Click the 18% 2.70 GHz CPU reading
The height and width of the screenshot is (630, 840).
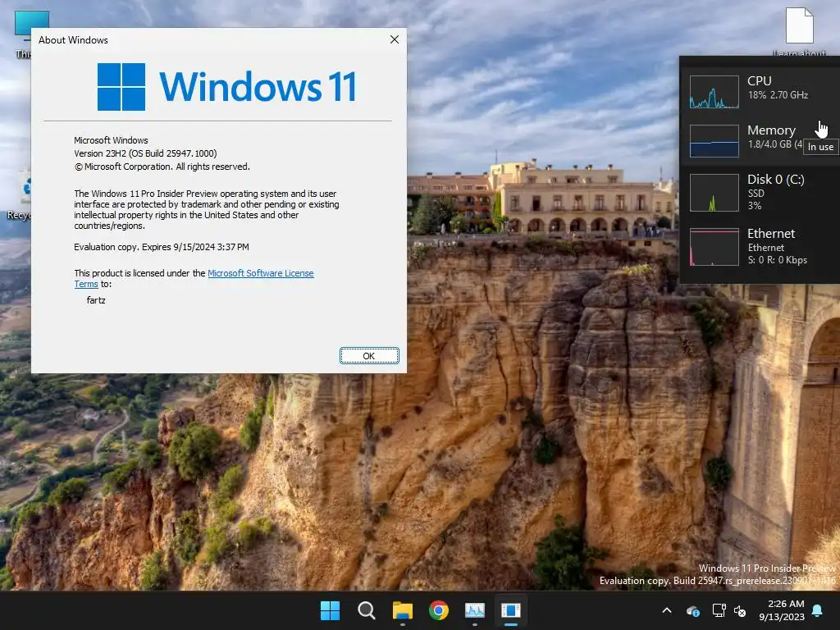tap(778, 95)
